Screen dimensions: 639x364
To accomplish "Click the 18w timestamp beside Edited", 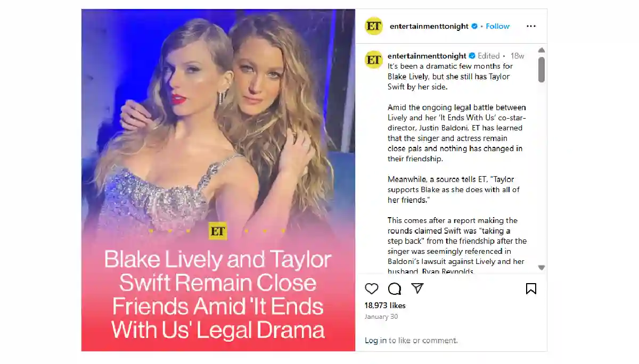I will (517, 56).
